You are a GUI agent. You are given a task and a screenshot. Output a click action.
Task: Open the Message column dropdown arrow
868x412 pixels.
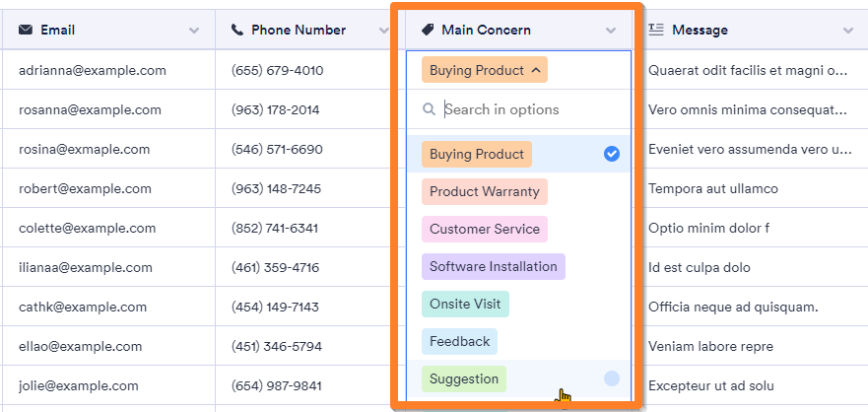click(x=848, y=31)
